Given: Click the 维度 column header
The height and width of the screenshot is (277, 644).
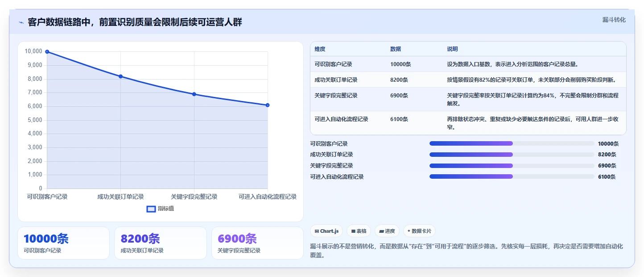Looking at the screenshot, I should pyautogui.click(x=320, y=49).
